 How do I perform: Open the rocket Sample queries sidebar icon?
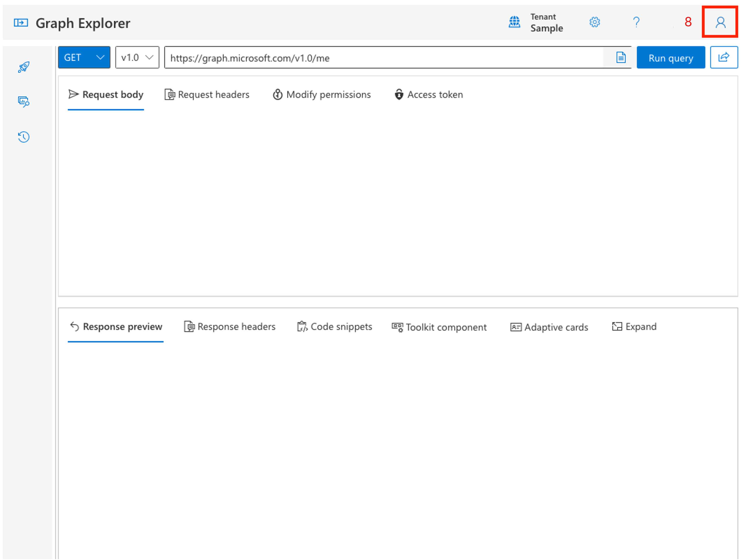coord(24,67)
